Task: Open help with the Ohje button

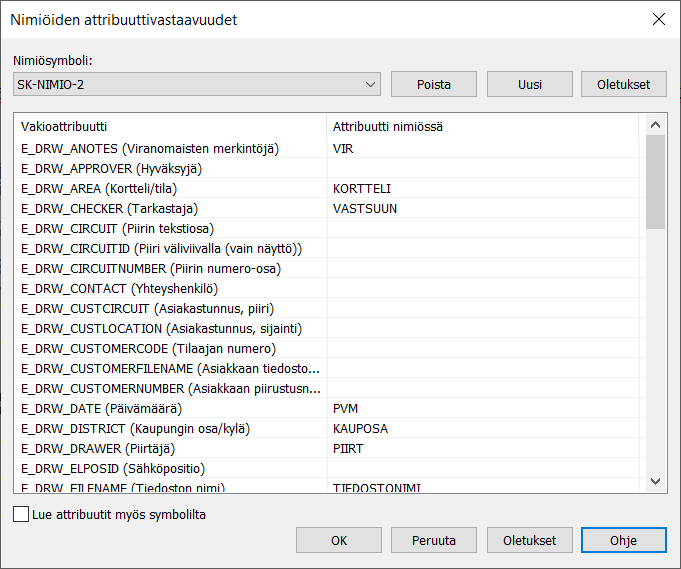Action: [x=623, y=540]
